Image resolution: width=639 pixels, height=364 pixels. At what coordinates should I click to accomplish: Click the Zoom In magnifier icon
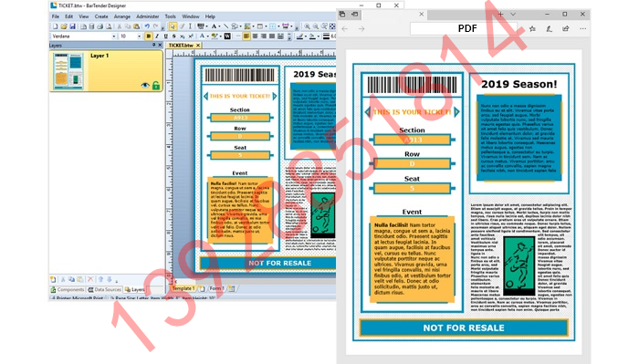tap(308, 26)
